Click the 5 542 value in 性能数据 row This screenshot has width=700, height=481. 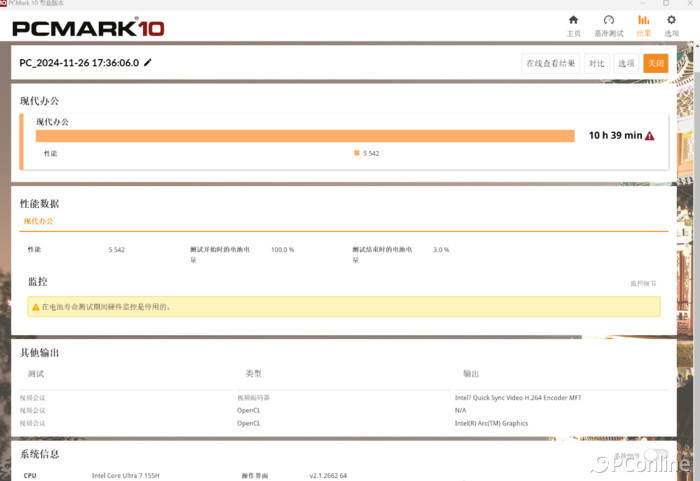click(117, 250)
